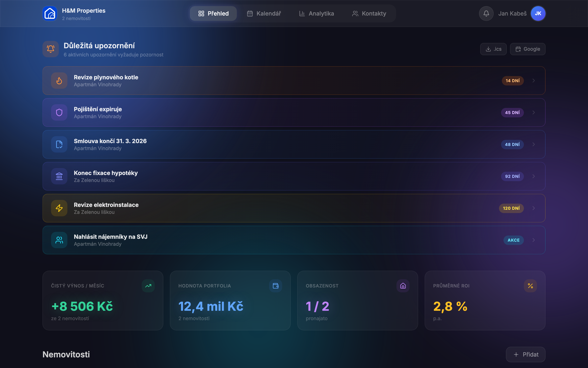Expand the Nahlásit nájemníky row chevron
This screenshot has height=368, width=588.
pos(533,240)
